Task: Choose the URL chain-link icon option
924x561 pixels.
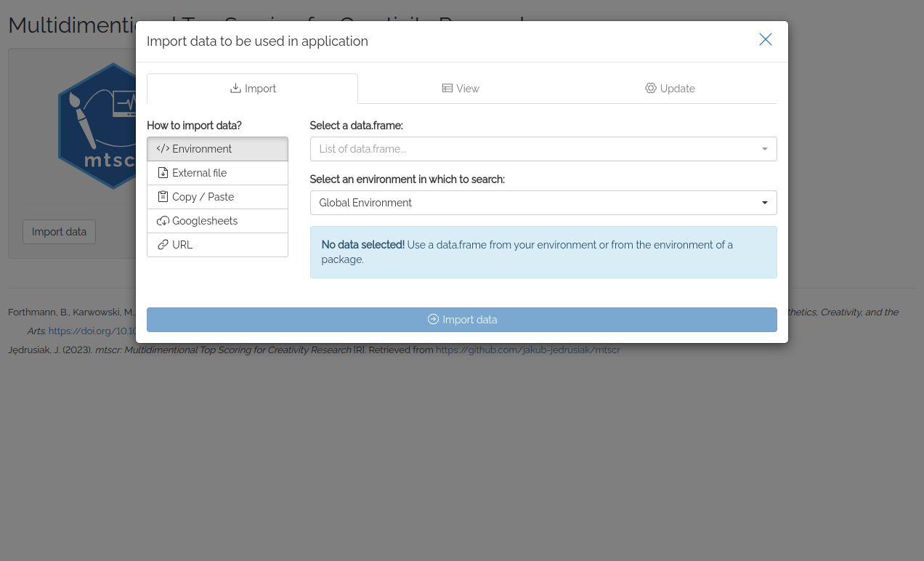Action: point(163,245)
